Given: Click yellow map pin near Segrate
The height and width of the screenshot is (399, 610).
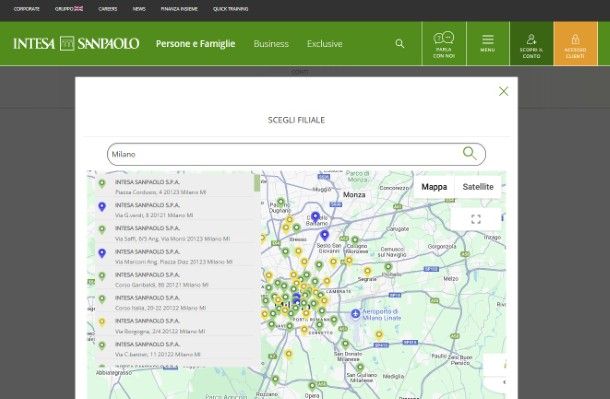Looking at the screenshot, I should [367, 271].
